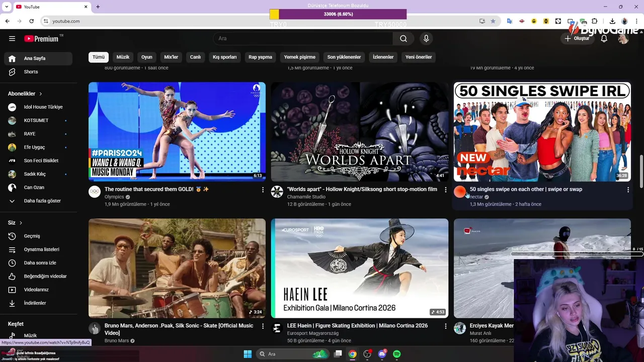Select the Yeni öneriler filter chip
The height and width of the screenshot is (362, 644).
pos(419,57)
